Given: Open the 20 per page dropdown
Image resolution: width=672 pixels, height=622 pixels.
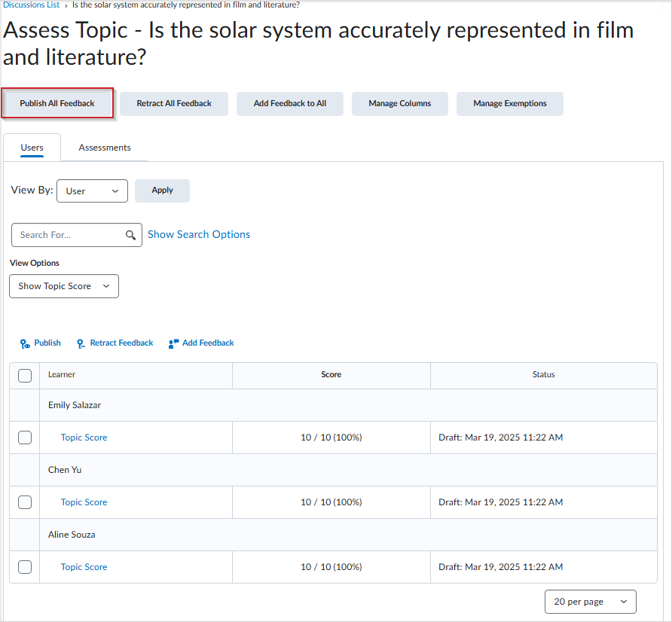Looking at the screenshot, I should [590, 602].
